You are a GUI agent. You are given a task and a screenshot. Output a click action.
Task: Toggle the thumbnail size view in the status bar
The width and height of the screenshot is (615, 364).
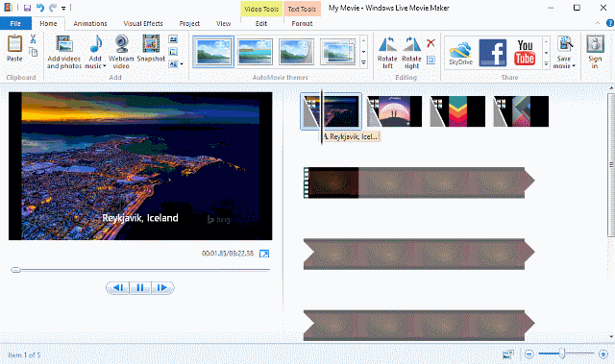point(508,354)
